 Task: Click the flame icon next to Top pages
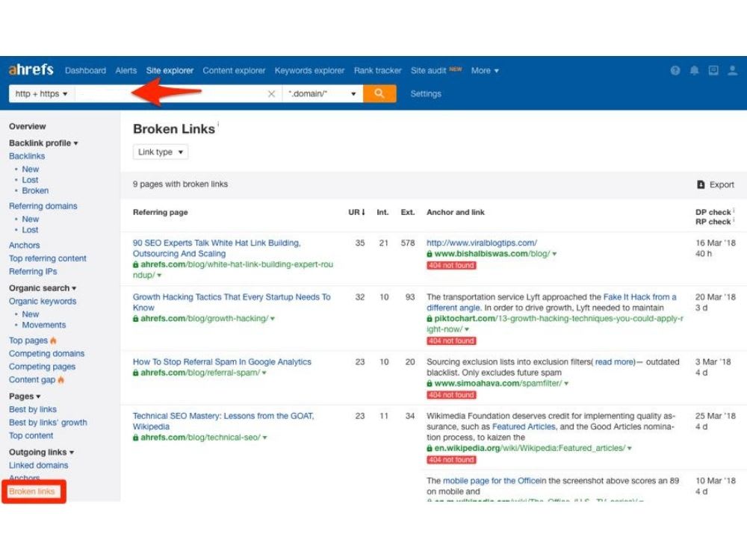click(x=53, y=340)
